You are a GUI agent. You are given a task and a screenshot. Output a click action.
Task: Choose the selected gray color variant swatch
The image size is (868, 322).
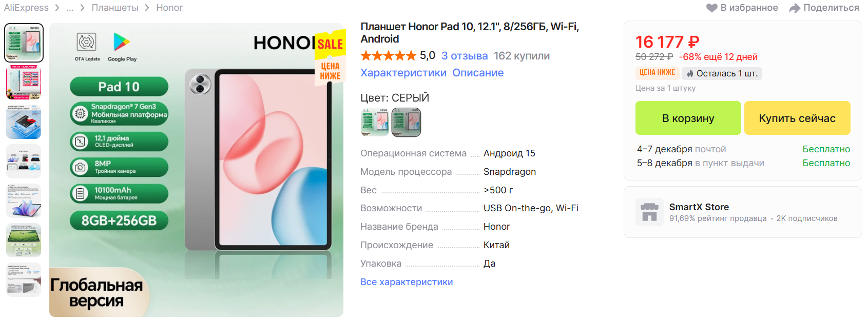[x=406, y=122]
